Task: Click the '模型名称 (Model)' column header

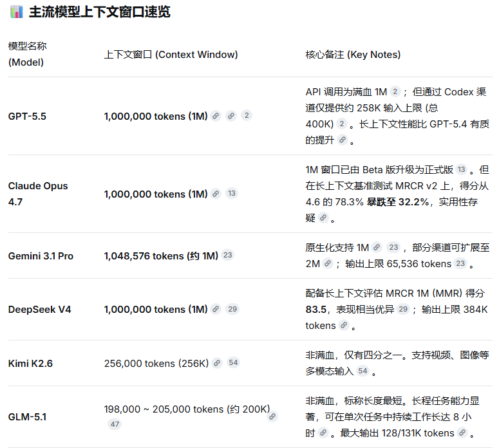Action: coord(28,54)
